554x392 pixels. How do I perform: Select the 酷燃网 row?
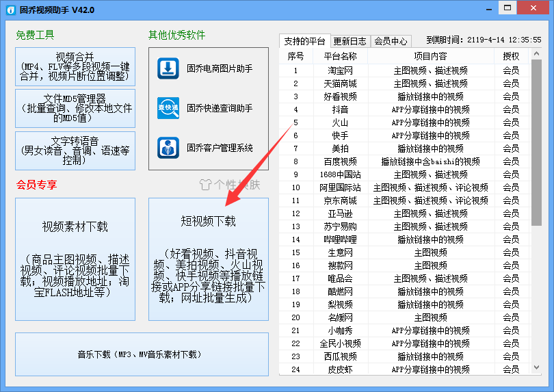(405, 291)
